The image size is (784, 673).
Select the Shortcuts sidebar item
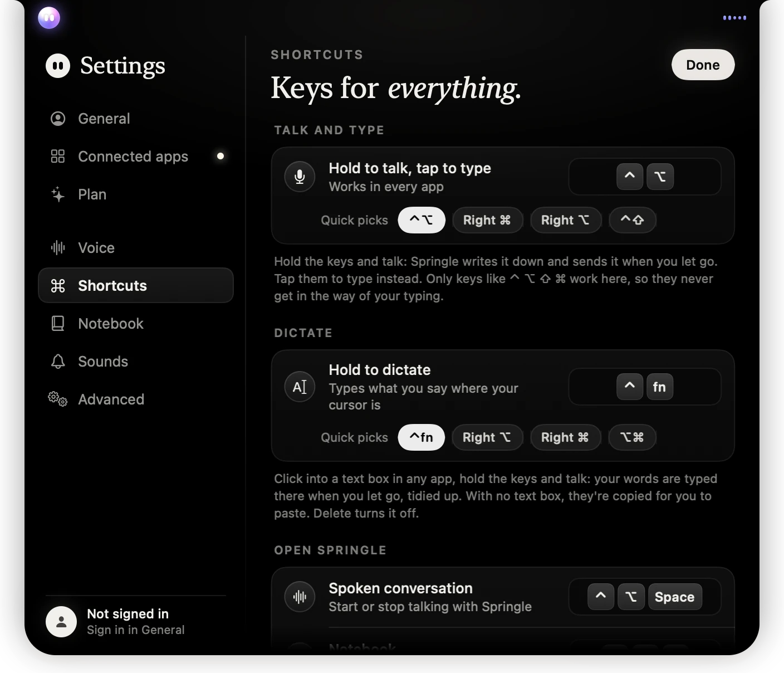[x=136, y=285]
